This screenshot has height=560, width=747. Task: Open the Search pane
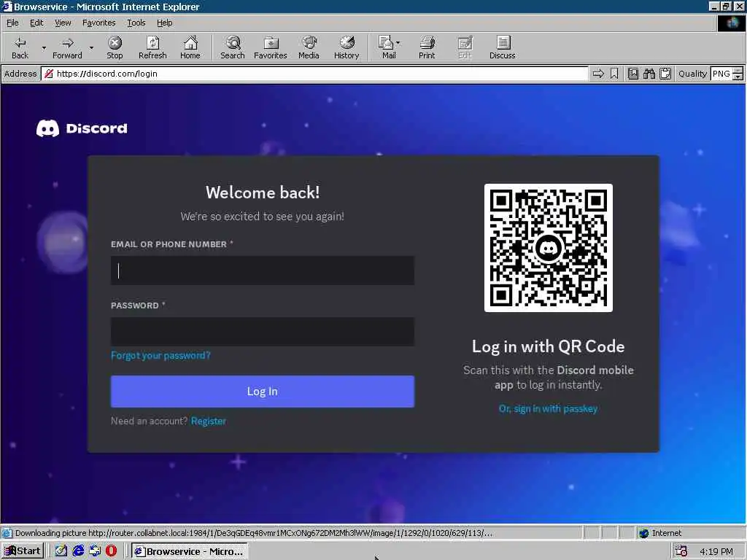click(x=233, y=47)
